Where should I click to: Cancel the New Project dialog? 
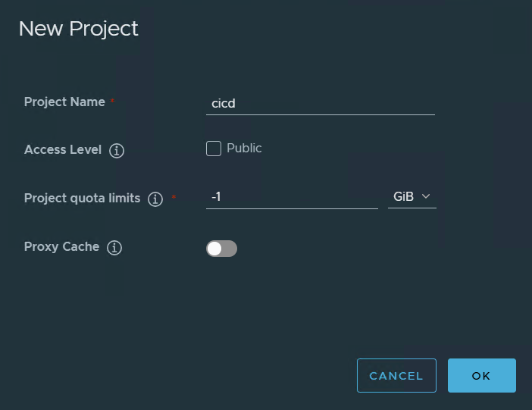click(x=396, y=375)
